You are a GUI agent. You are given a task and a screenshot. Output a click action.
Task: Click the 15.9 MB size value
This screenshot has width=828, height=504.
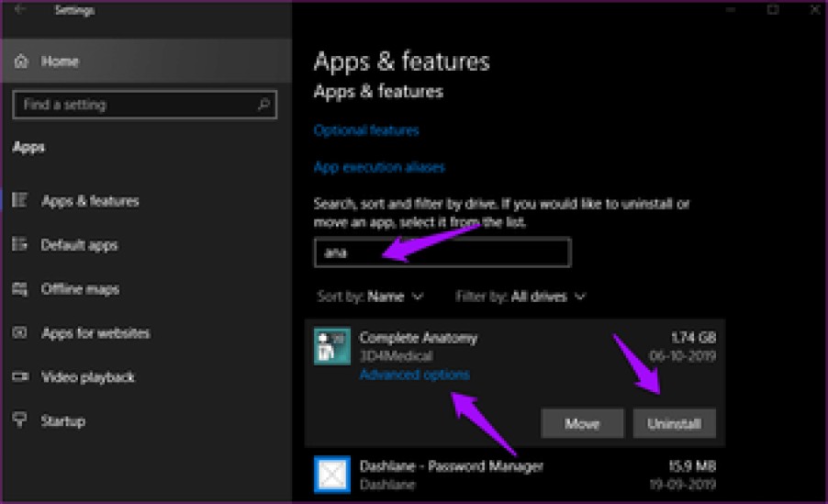pos(692,466)
